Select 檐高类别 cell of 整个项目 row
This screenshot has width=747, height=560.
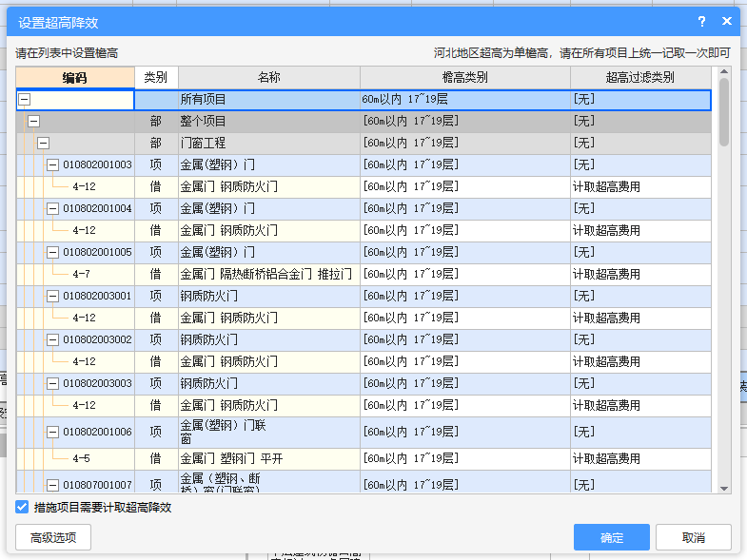click(x=465, y=121)
